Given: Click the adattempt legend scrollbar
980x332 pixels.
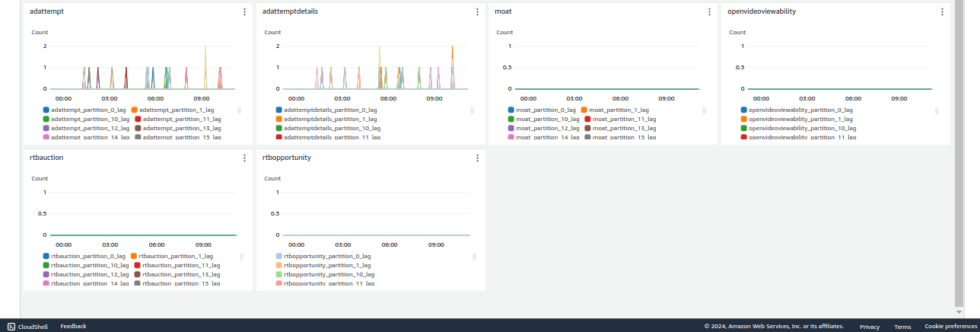Looking at the screenshot, I should [x=240, y=110].
